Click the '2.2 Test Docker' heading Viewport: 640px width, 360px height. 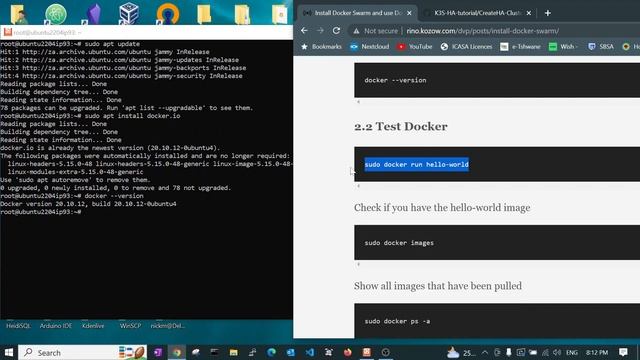401,127
